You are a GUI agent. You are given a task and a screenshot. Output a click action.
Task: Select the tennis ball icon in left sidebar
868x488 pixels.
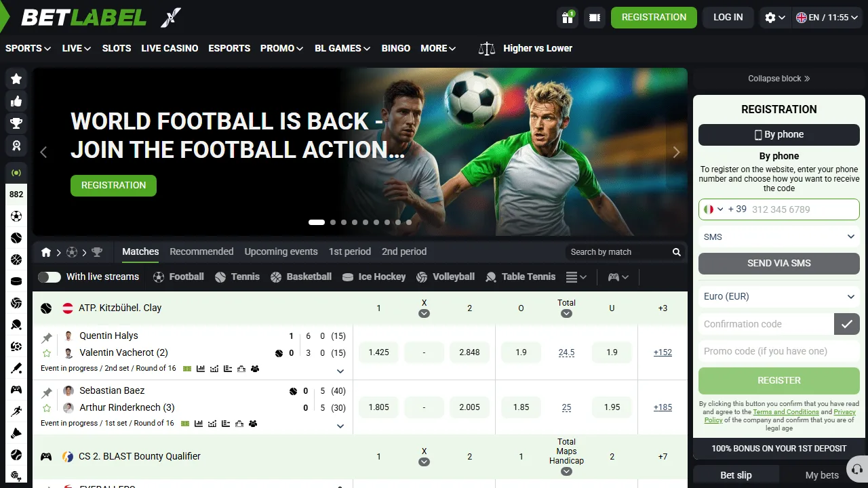[16, 238]
